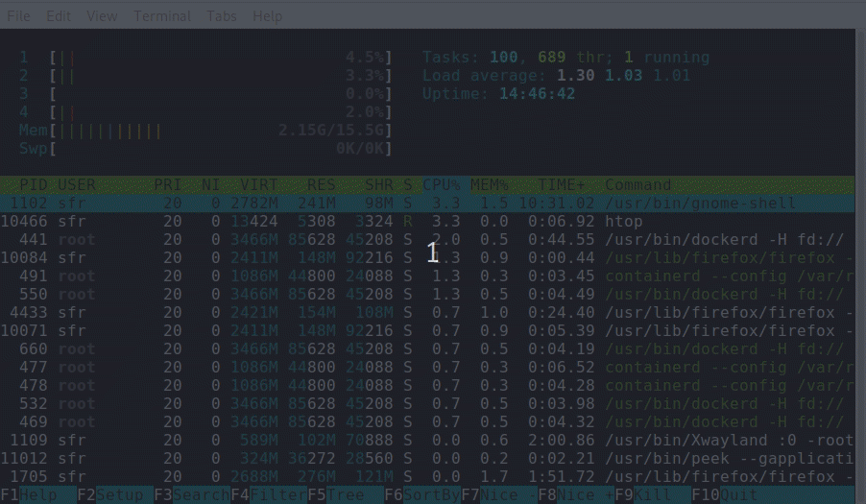
Task: Open the Tabs menu
Action: point(222,16)
